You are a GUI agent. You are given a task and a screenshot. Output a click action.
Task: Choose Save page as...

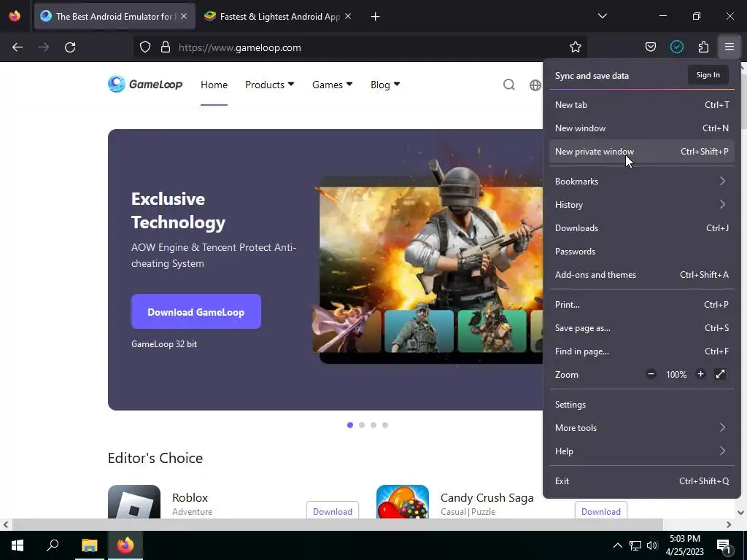(x=642, y=327)
